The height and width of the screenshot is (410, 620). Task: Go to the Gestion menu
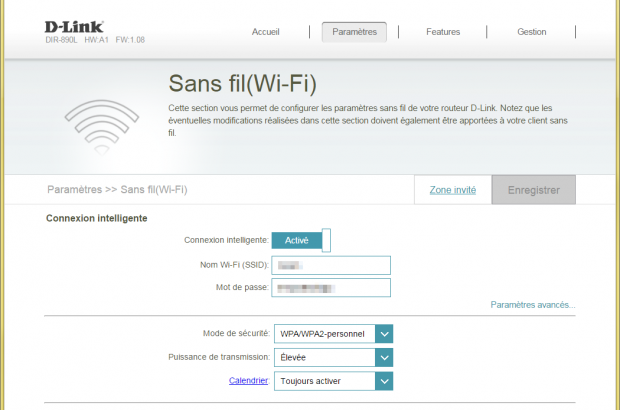click(531, 32)
